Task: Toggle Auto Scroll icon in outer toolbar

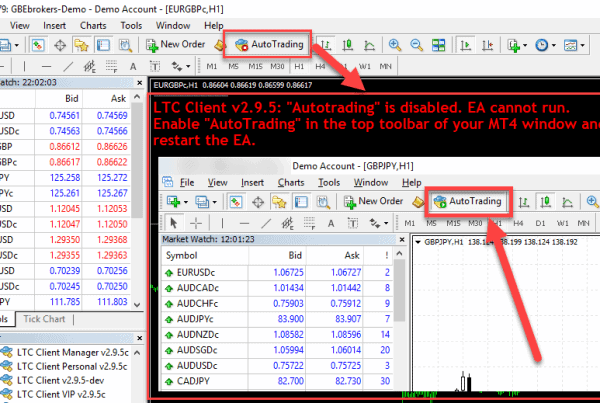Action: 465,45
